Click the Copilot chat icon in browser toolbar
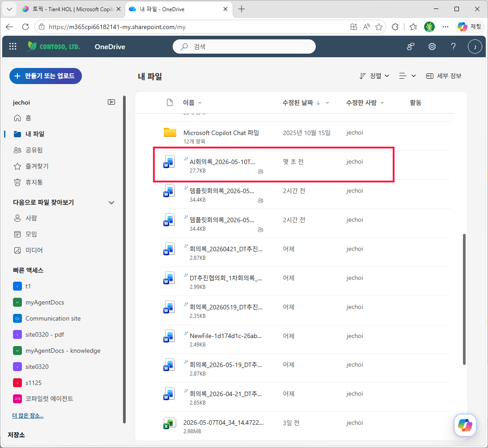This screenshot has height=448, width=488. pyautogui.click(x=470, y=27)
